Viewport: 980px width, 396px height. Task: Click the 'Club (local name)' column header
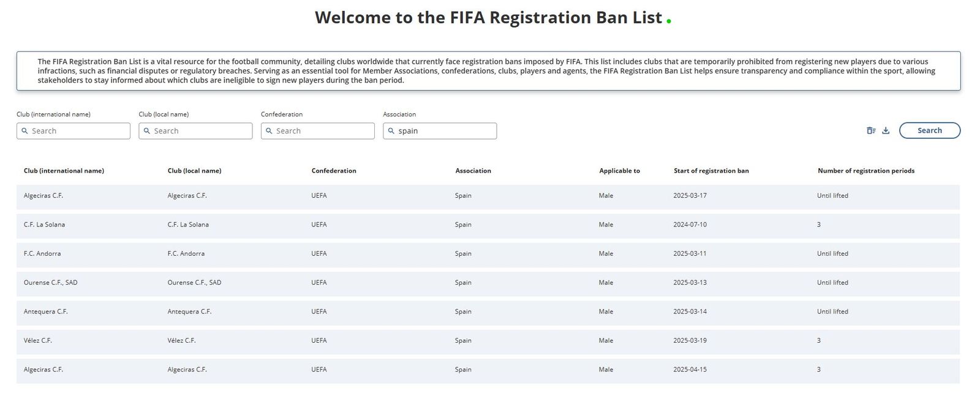(194, 171)
